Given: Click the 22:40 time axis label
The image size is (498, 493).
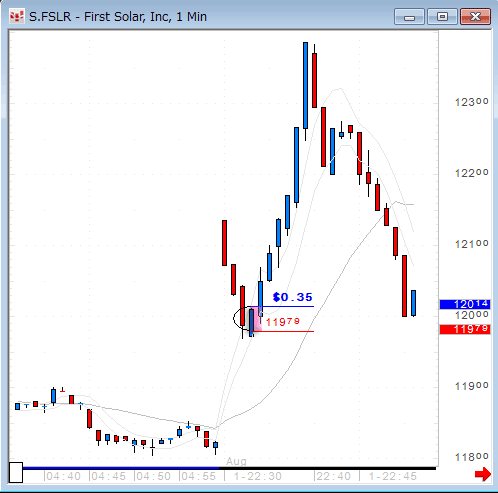Looking at the screenshot, I should [333, 476].
